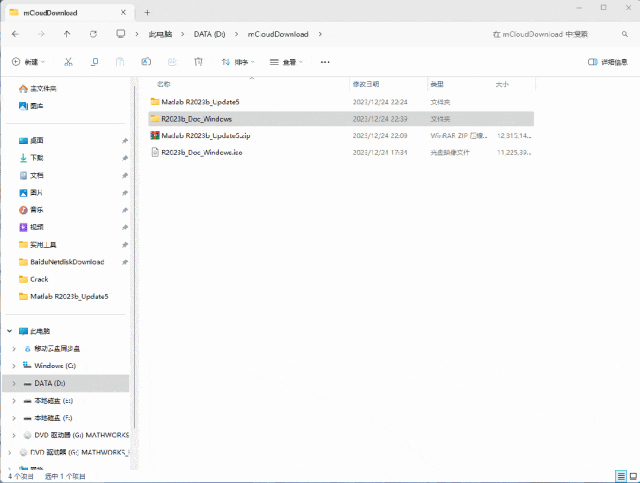The image size is (640, 483).
Task: Open Desktop in quick access
Action: [x=31, y=140]
